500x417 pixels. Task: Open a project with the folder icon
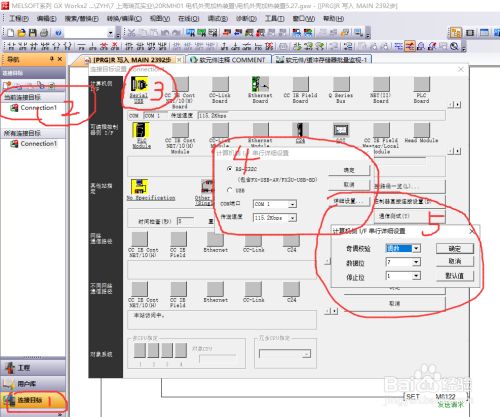click(21, 33)
